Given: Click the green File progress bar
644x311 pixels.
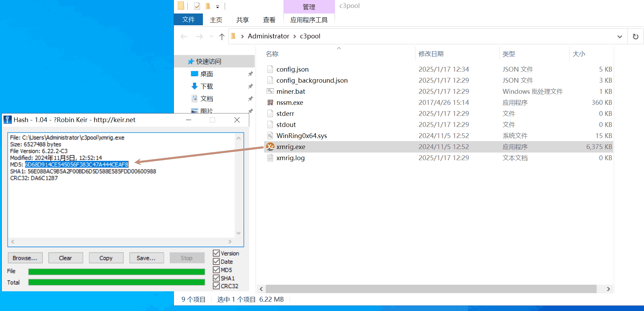Looking at the screenshot, I should 116,272.
